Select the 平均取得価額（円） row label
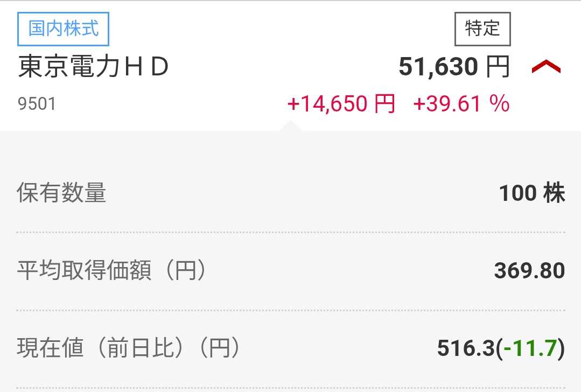The height and width of the screenshot is (392, 581). click(x=111, y=270)
